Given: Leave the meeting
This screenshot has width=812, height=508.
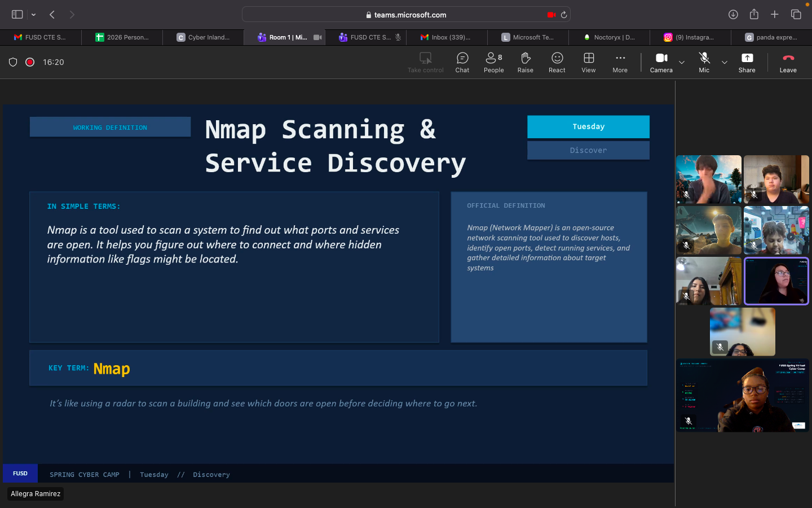Looking at the screenshot, I should tap(788, 62).
